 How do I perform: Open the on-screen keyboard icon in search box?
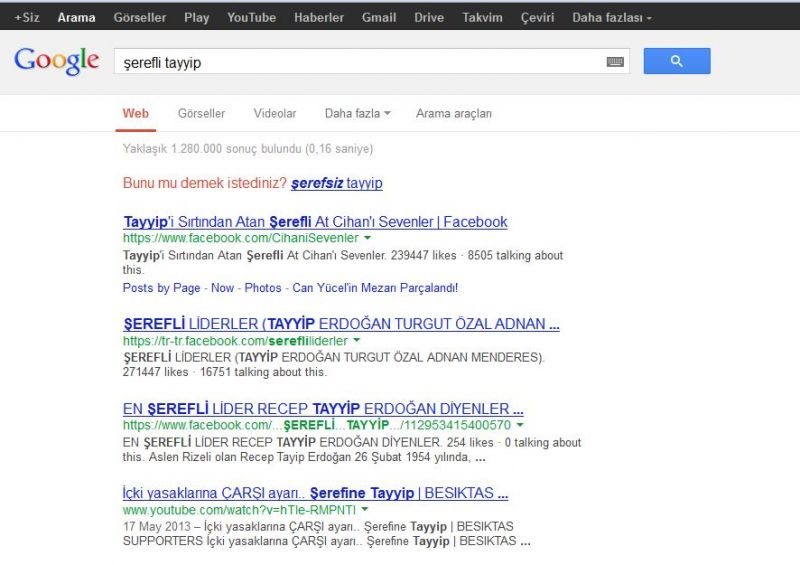pos(615,62)
